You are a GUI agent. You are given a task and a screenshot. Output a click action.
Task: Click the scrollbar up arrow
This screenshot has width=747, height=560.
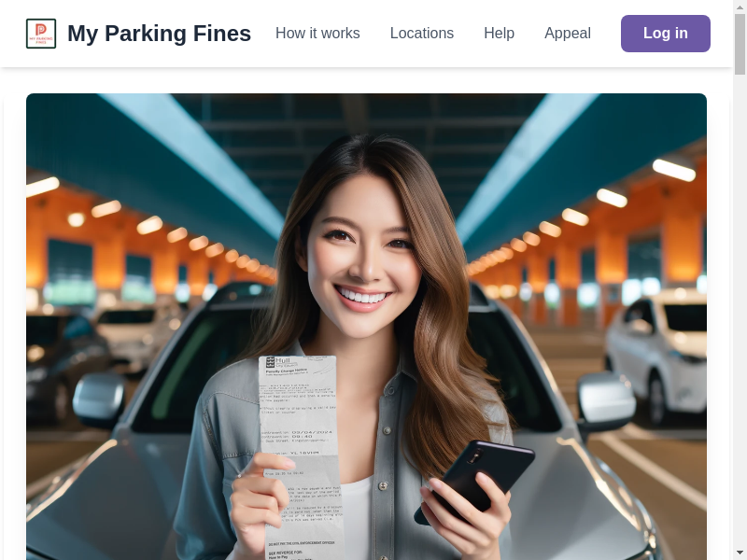740,7
